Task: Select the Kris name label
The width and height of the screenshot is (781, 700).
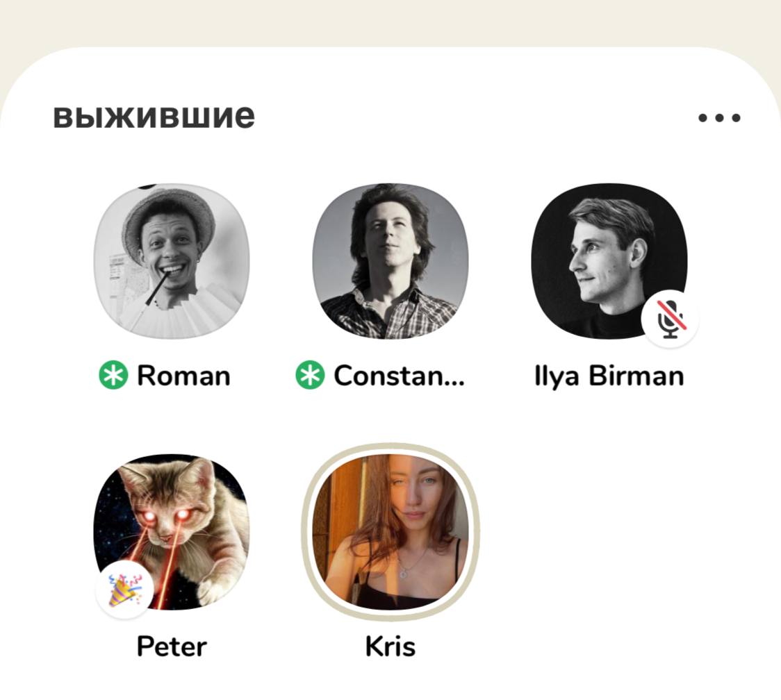Action: (390, 647)
